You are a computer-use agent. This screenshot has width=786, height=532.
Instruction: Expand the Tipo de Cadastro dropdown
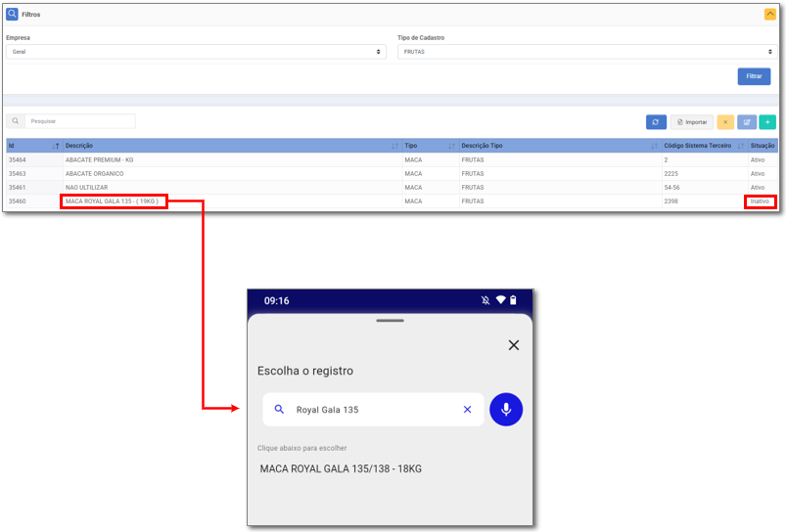(x=587, y=52)
